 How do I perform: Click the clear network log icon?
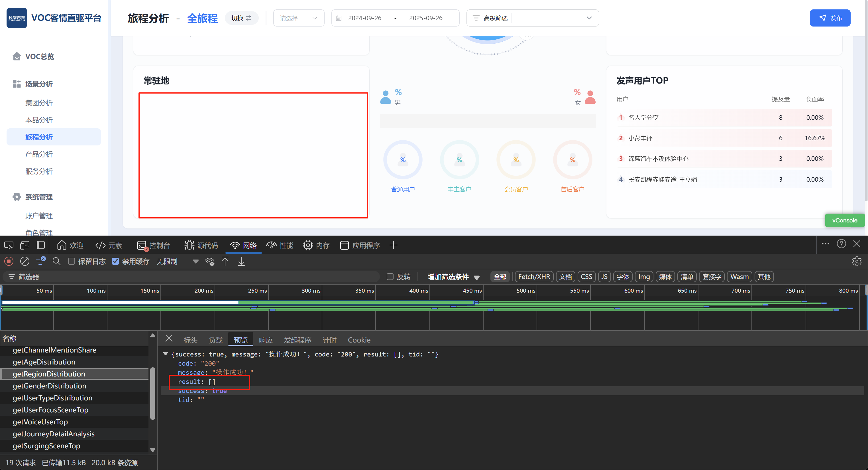click(25, 261)
